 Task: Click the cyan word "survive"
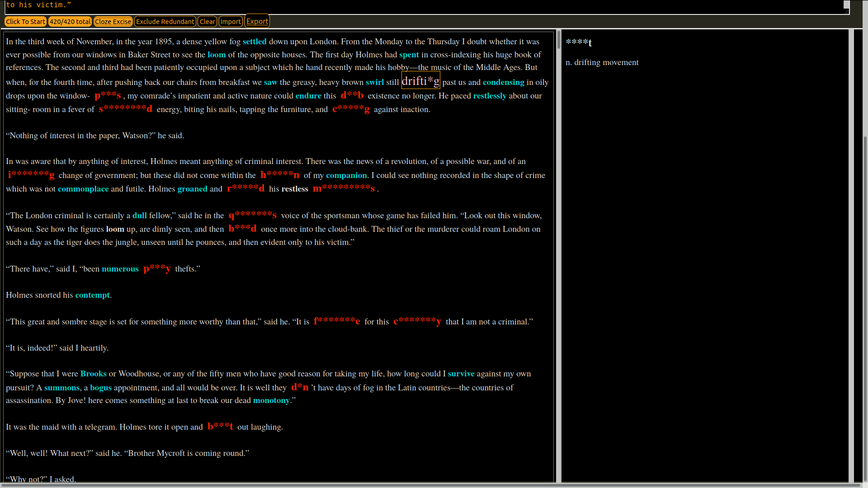461,374
